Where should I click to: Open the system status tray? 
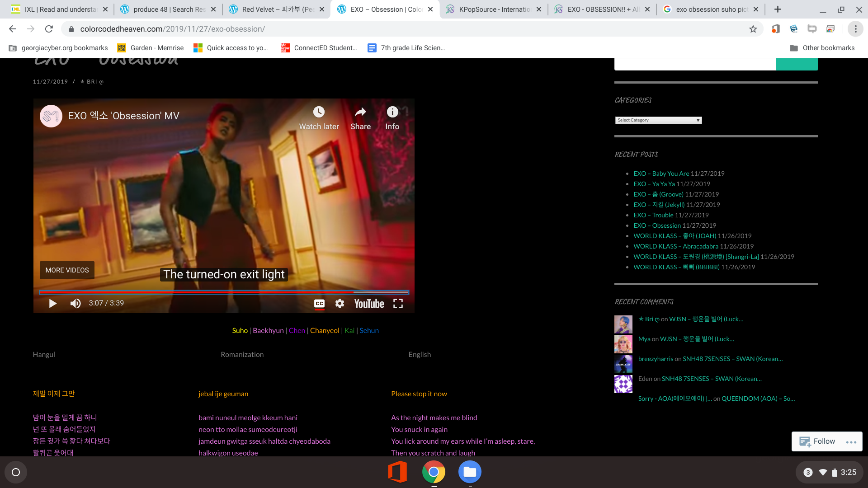click(830, 472)
